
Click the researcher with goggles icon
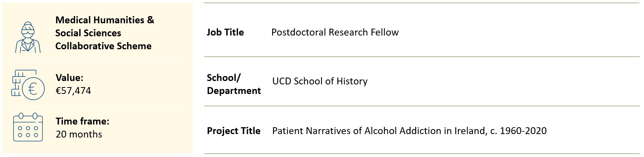click(28, 37)
